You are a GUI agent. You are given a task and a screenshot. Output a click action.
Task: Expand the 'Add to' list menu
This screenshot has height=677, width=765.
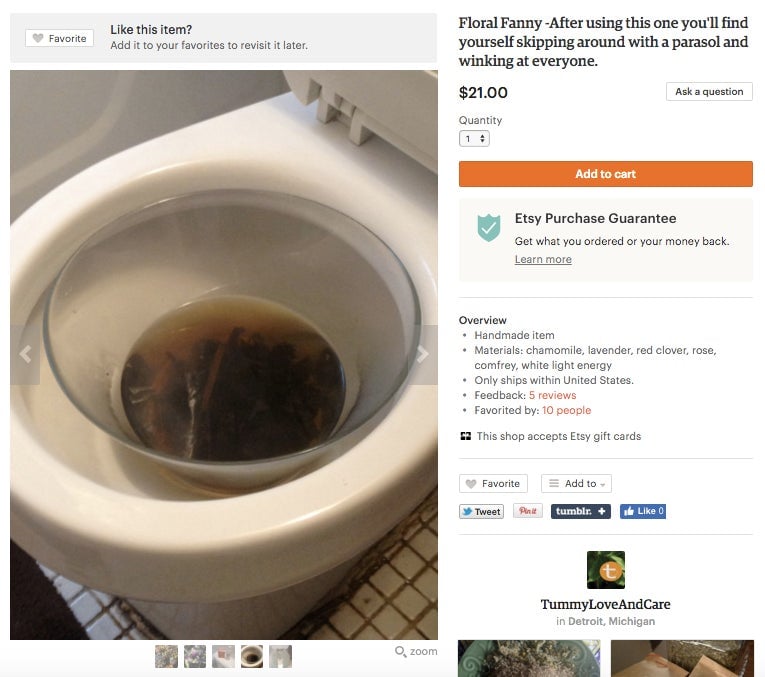[x=576, y=483]
